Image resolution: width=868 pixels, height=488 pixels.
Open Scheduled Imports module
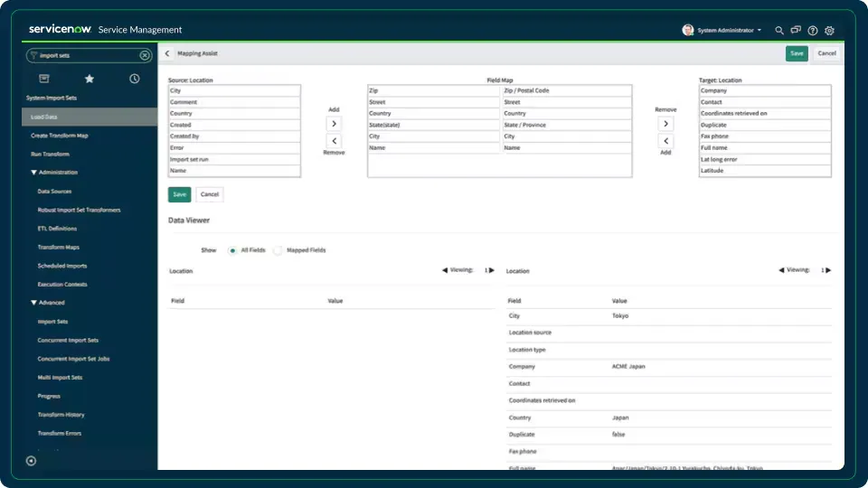point(62,266)
